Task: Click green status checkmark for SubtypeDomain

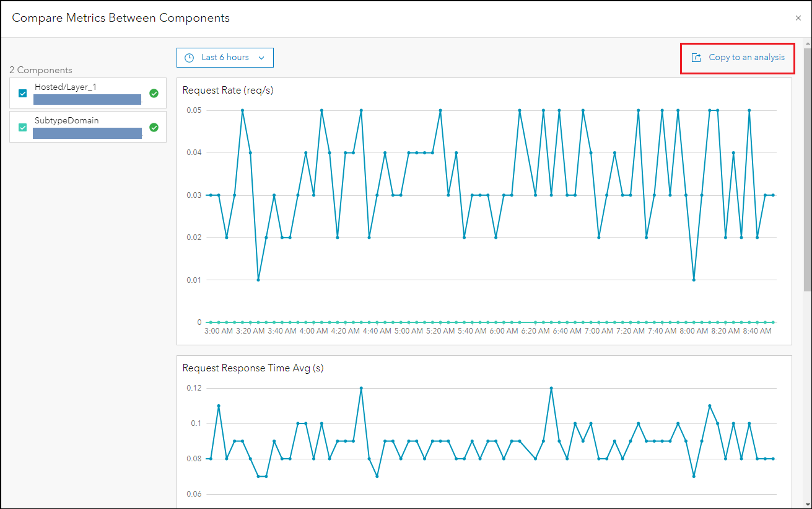Action: (154, 127)
